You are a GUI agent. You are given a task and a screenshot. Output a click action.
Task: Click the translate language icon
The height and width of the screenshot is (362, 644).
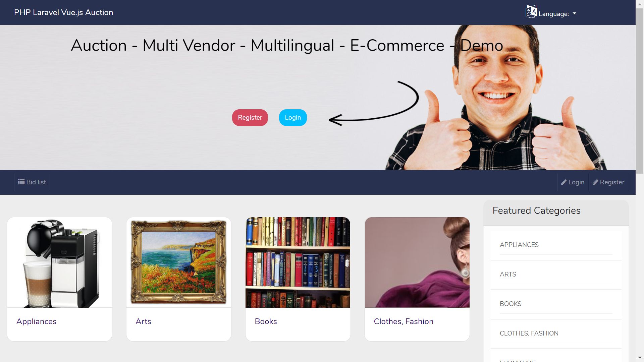531,11
